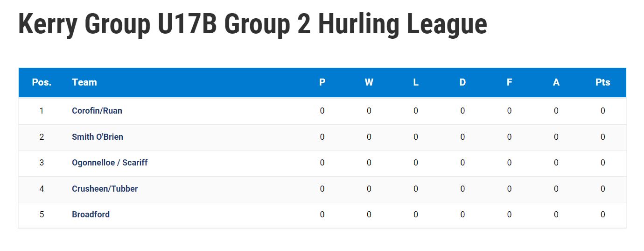Select the Kerry Group U17B page heading
Image resolution: width=644 pixels, height=251 pixels.
252,24
